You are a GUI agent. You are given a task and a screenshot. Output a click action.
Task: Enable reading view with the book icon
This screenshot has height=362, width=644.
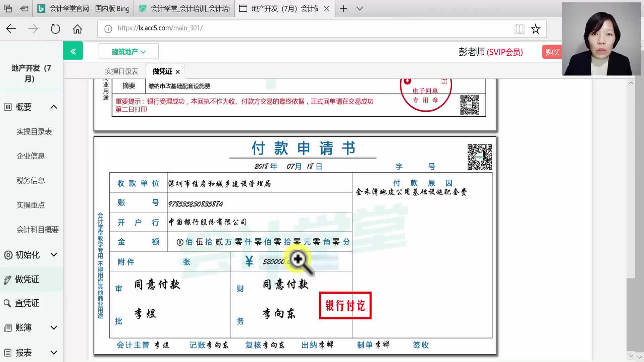pyautogui.click(x=520, y=29)
